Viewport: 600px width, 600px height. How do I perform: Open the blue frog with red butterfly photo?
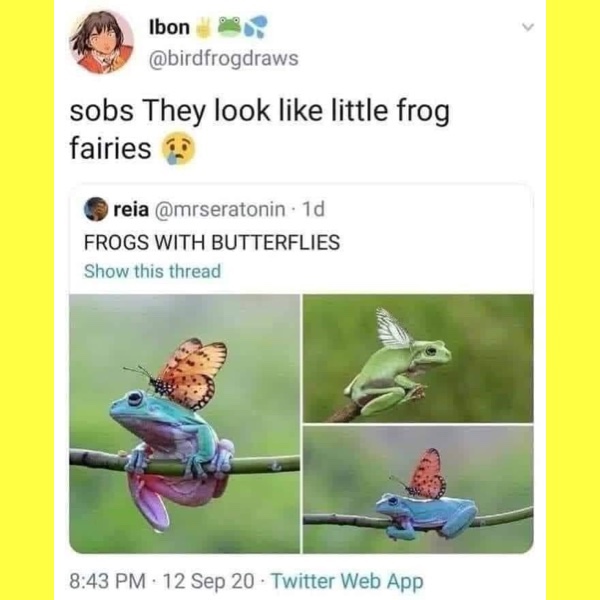click(418, 489)
